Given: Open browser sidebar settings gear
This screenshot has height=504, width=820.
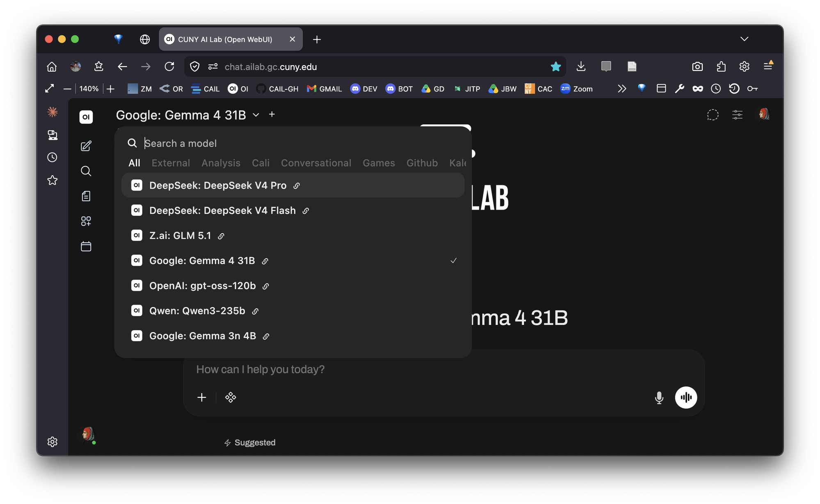Looking at the screenshot, I should coord(52,442).
